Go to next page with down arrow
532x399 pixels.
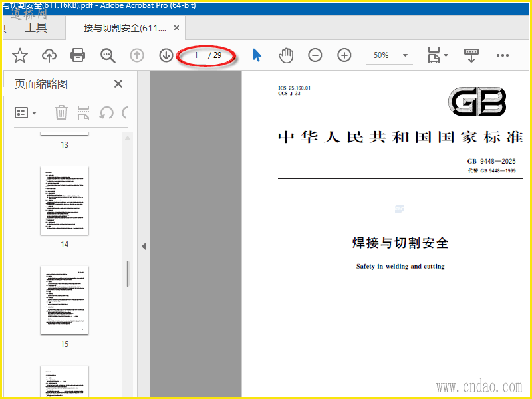tap(166, 55)
